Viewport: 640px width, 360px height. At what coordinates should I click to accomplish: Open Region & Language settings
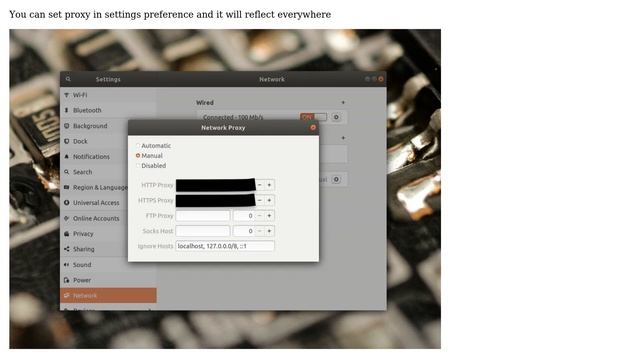click(x=94, y=188)
